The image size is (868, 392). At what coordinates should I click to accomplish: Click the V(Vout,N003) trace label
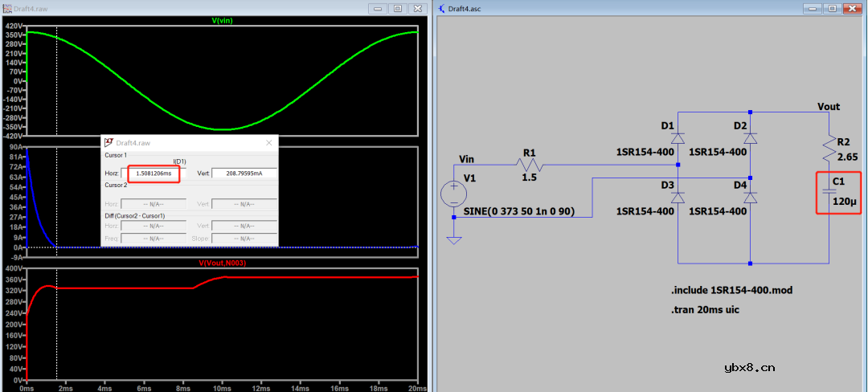click(222, 263)
